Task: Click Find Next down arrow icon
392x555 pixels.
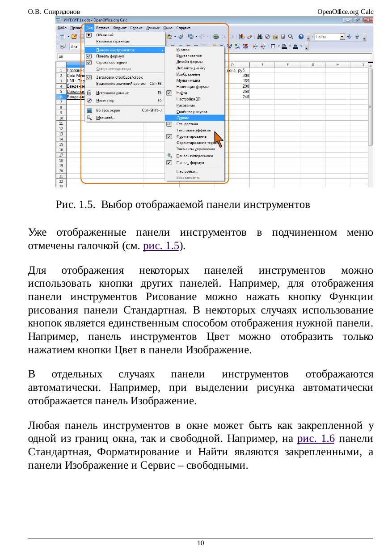Action: click(350, 37)
